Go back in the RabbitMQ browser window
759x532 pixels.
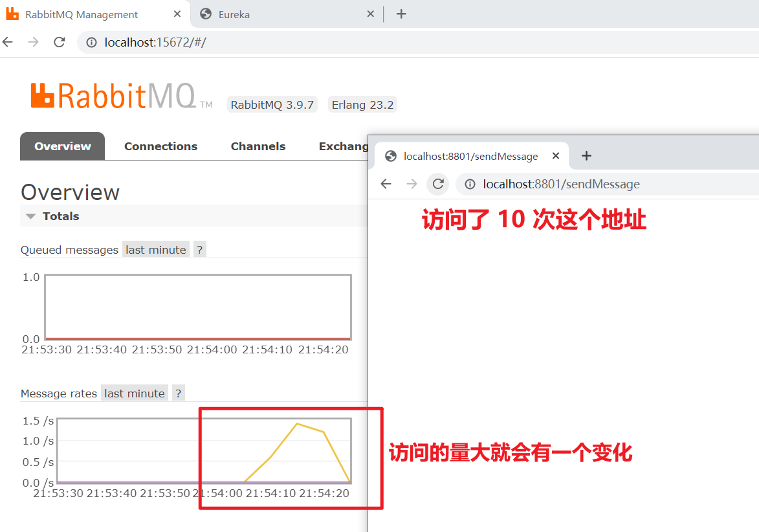[x=8, y=42]
